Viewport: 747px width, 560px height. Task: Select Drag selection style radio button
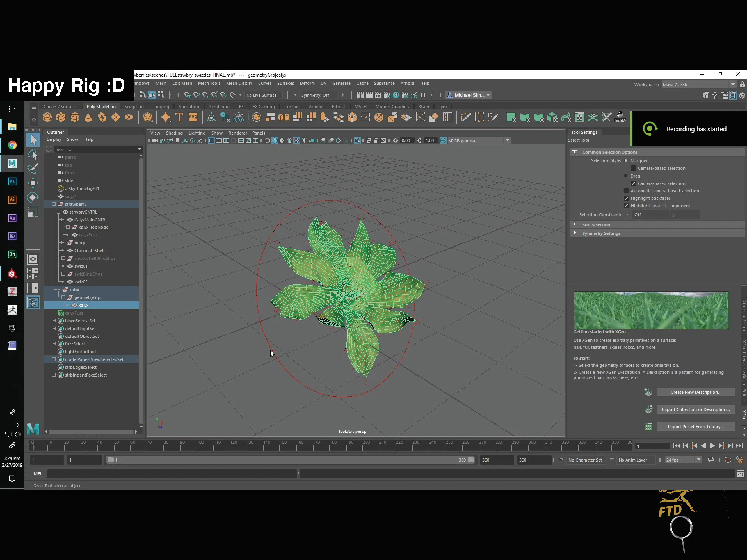tap(626, 176)
